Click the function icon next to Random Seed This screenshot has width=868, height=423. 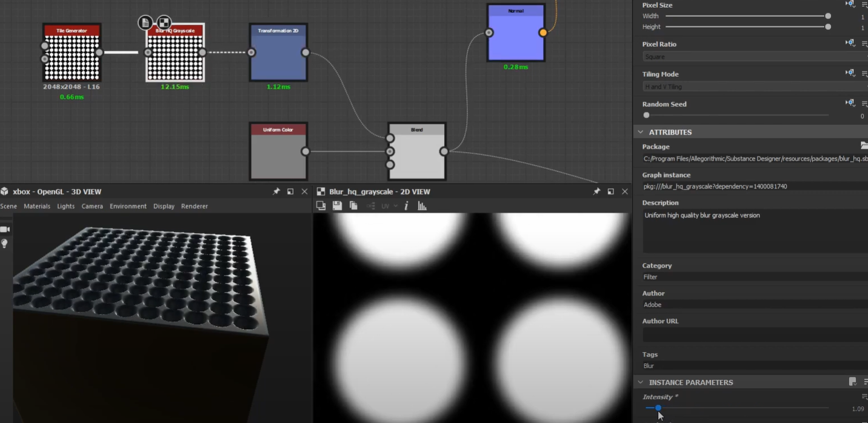click(850, 102)
